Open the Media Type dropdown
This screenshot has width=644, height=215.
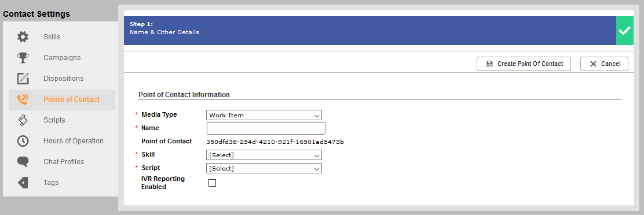(264, 116)
